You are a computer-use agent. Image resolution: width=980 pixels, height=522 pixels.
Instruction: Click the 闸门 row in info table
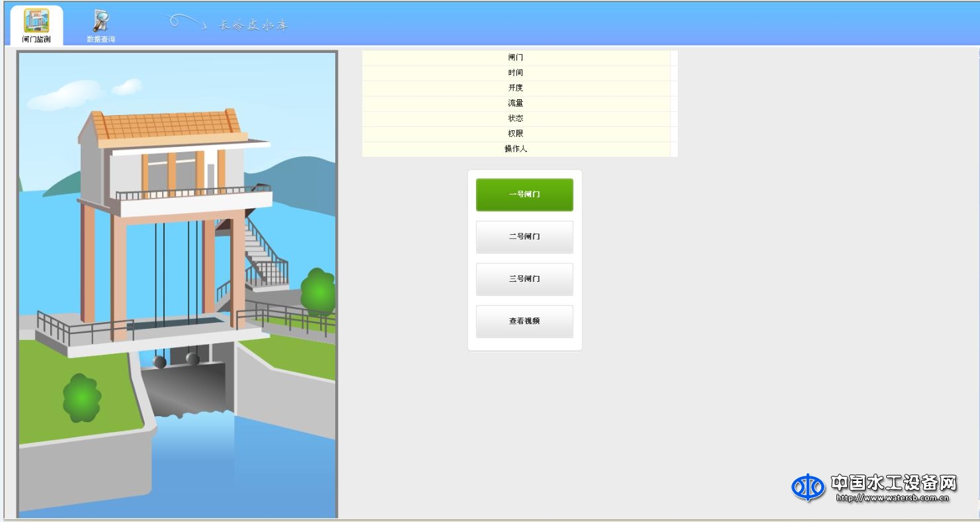(516, 58)
